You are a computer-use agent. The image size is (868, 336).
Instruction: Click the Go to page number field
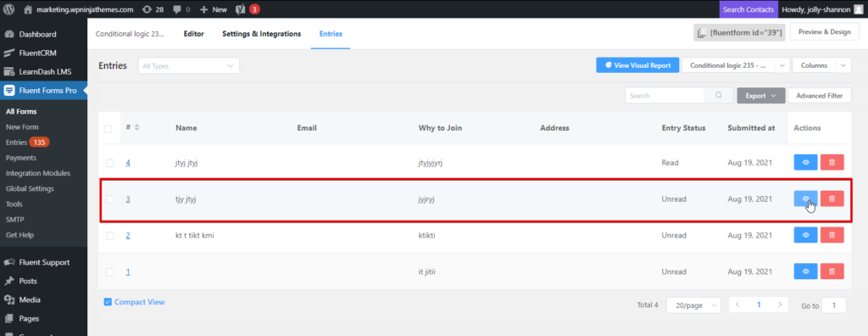pyautogui.click(x=834, y=305)
